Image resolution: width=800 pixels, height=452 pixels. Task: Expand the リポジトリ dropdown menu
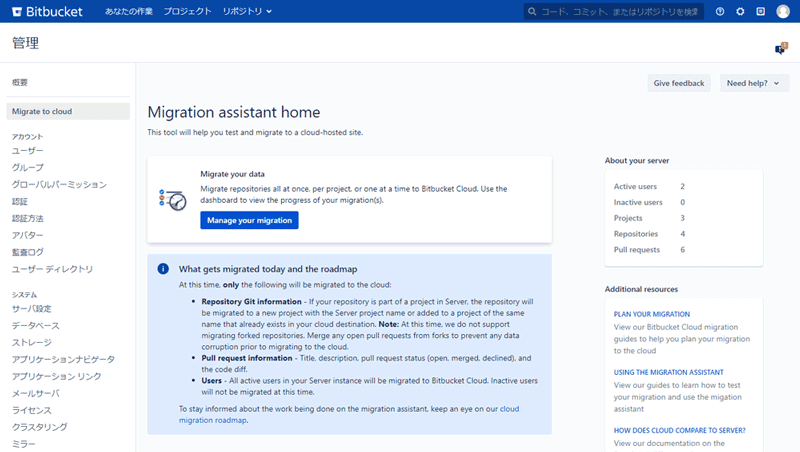(247, 11)
